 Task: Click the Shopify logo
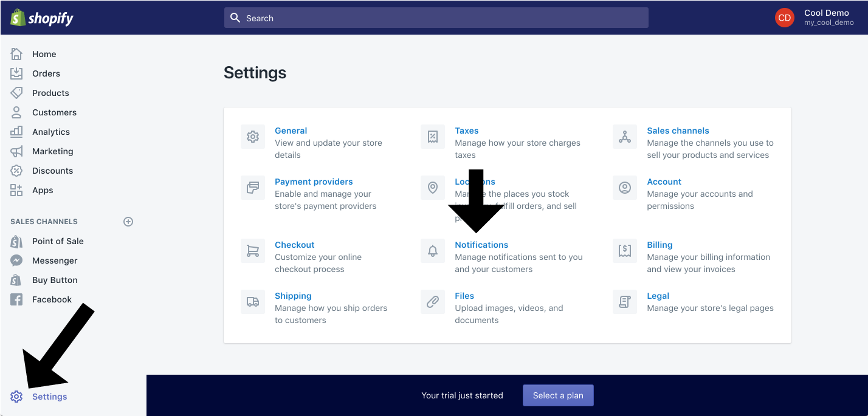(x=41, y=18)
